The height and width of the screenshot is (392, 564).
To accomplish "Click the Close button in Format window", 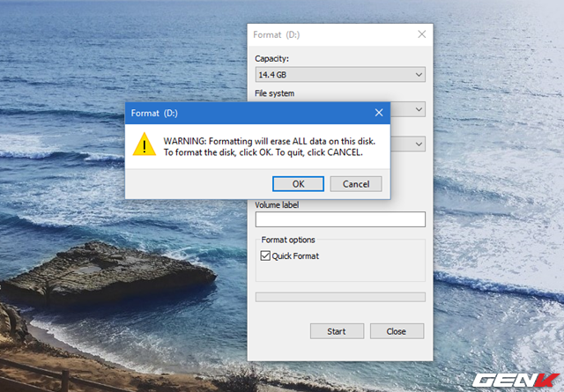I will pyautogui.click(x=397, y=331).
